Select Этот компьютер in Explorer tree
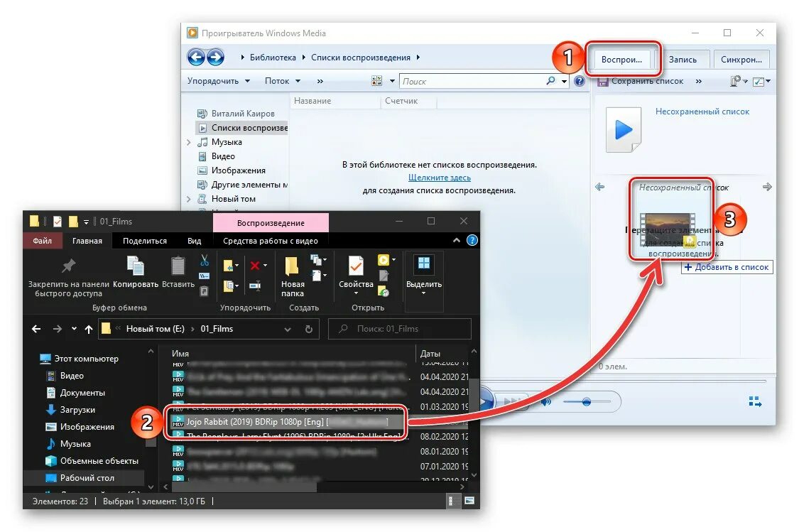The height and width of the screenshot is (532, 799). point(79,359)
